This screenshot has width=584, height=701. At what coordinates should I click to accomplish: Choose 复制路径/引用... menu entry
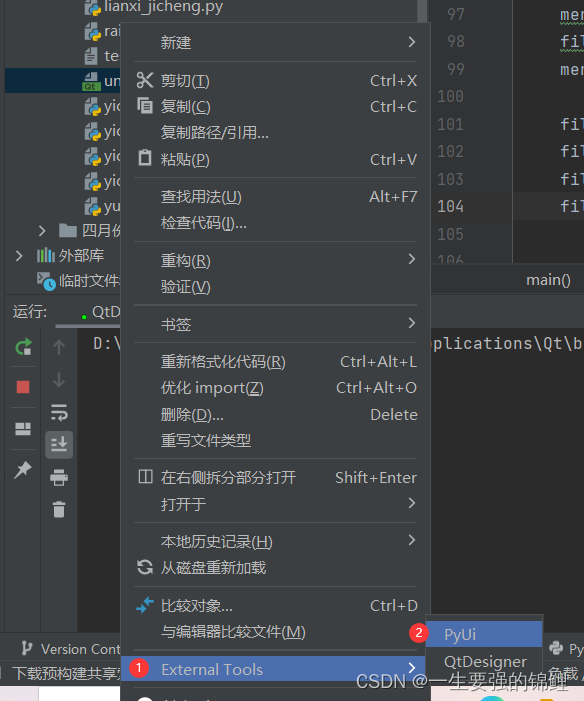click(x=275, y=132)
